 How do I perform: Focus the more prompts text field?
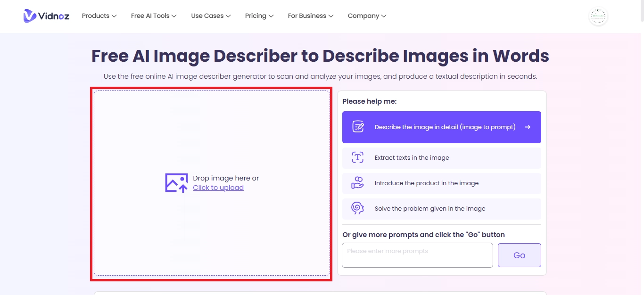417,255
